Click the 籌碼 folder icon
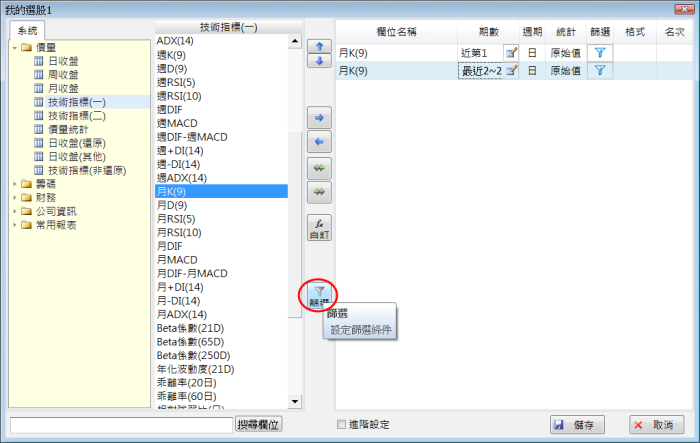 coord(27,184)
